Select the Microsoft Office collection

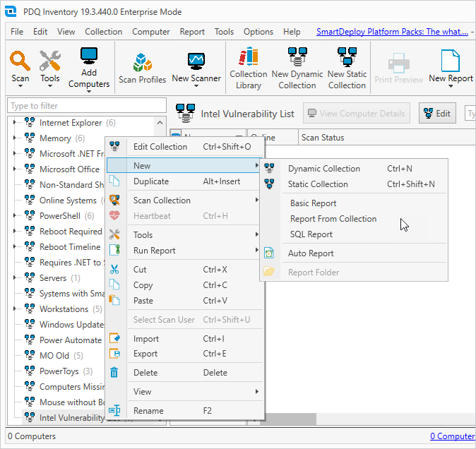click(69, 169)
